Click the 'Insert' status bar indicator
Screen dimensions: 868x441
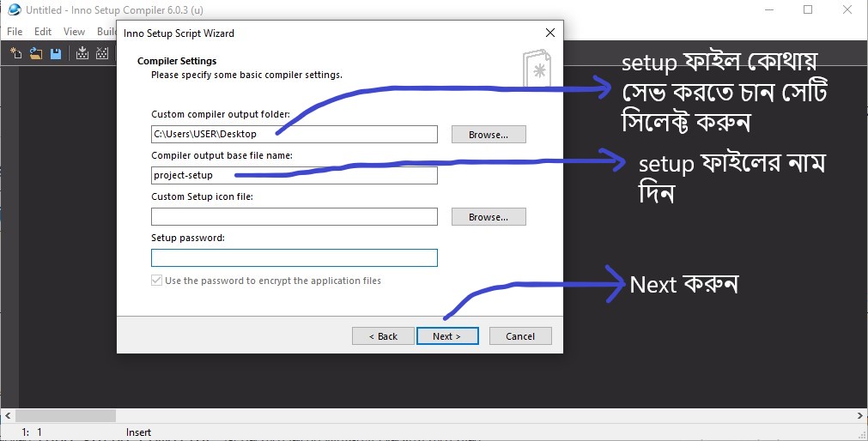click(x=138, y=432)
